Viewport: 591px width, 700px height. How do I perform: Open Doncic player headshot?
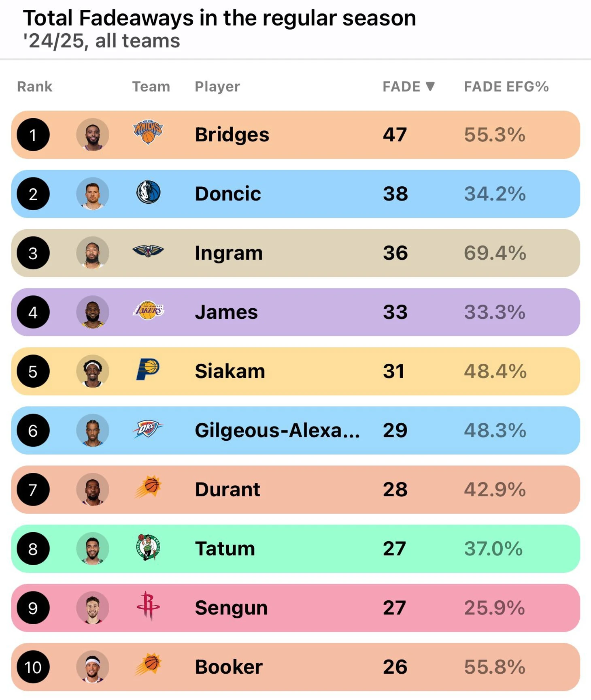[93, 194]
